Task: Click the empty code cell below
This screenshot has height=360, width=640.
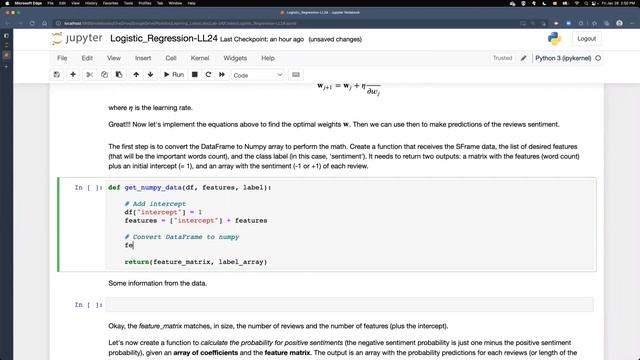Action: (350, 304)
